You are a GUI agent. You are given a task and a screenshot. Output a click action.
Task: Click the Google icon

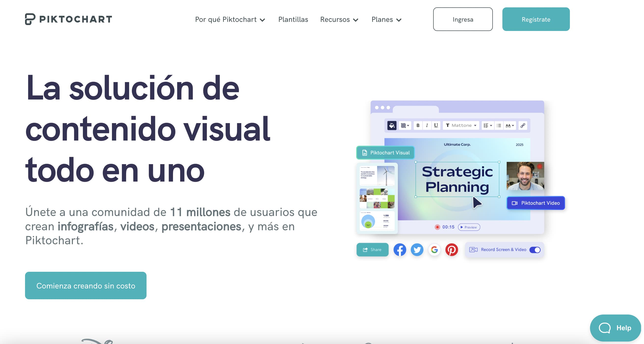[434, 250]
